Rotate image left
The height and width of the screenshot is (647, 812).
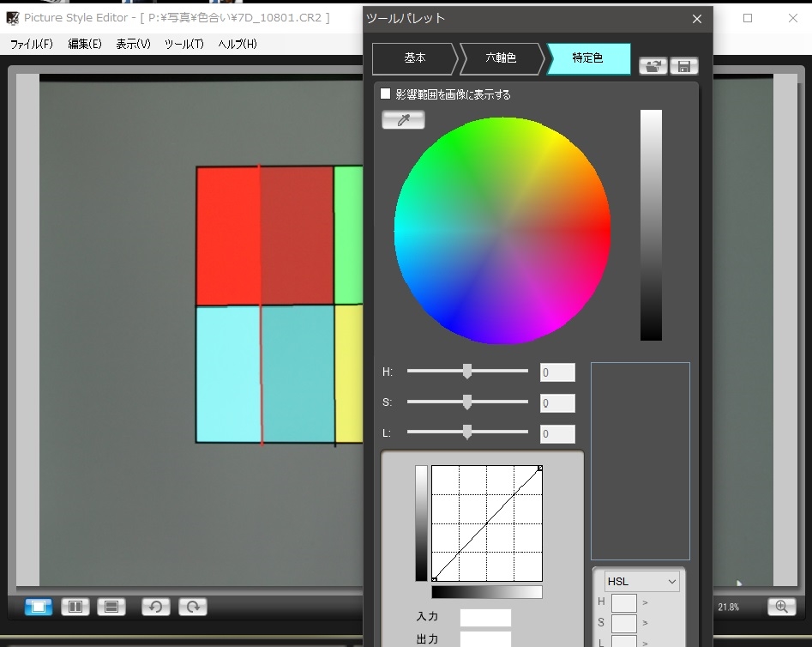[x=156, y=607]
